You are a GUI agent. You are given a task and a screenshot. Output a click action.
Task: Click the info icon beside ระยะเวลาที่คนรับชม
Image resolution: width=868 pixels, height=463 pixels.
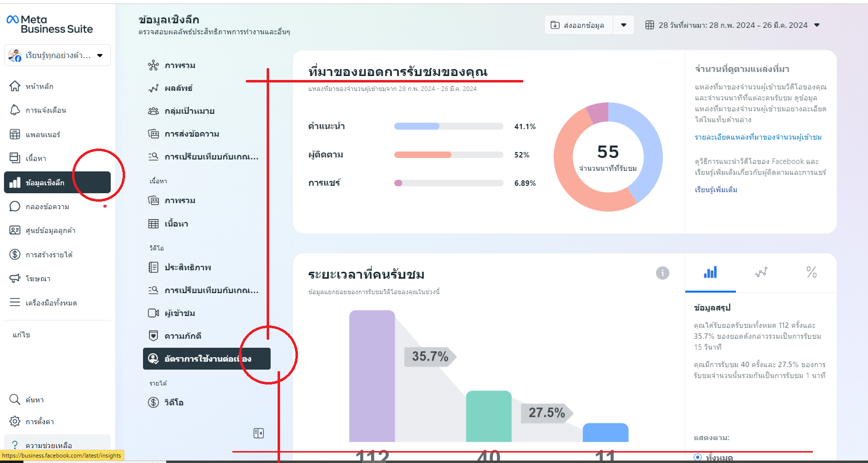[662, 273]
